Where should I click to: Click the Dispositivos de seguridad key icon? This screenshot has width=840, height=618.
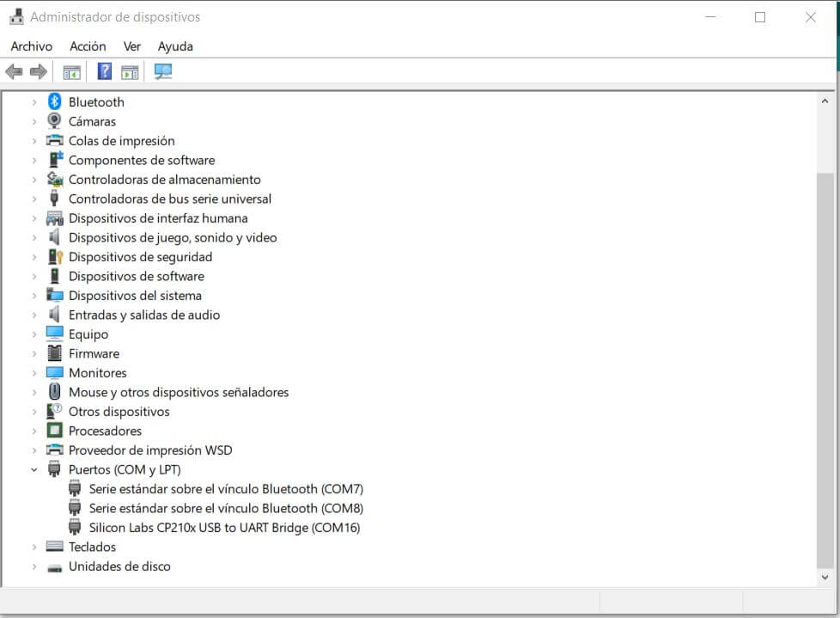tap(55, 256)
